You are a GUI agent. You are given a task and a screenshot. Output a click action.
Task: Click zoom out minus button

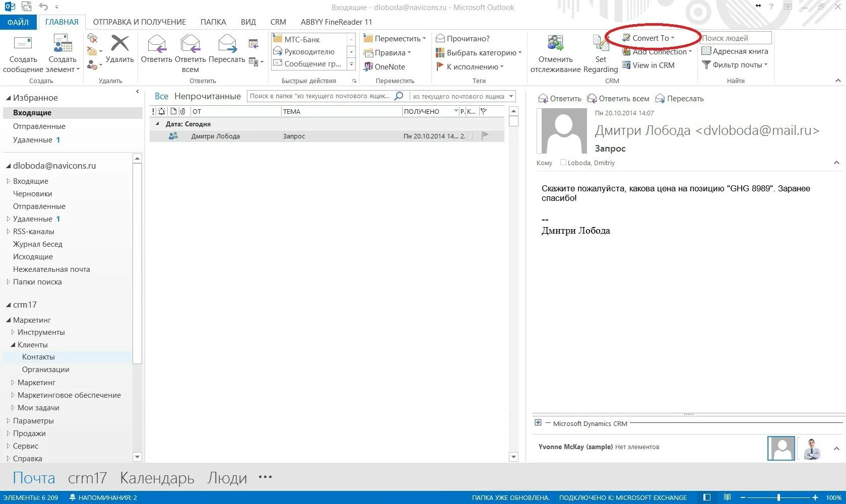[x=743, y=497]
